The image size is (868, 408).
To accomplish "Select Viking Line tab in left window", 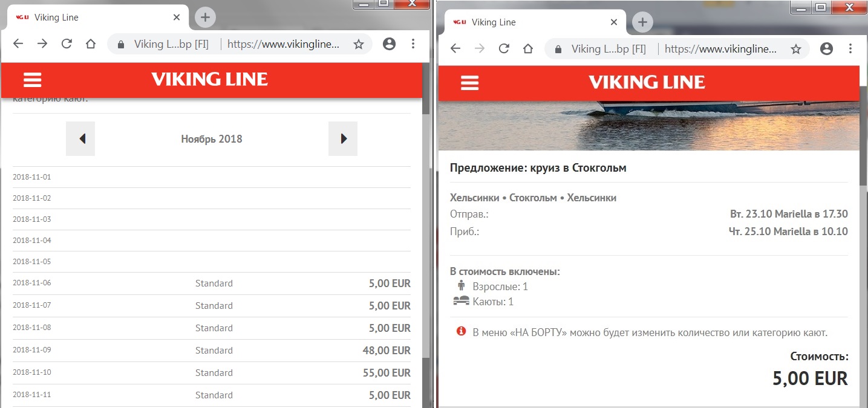I will (97, 18).
